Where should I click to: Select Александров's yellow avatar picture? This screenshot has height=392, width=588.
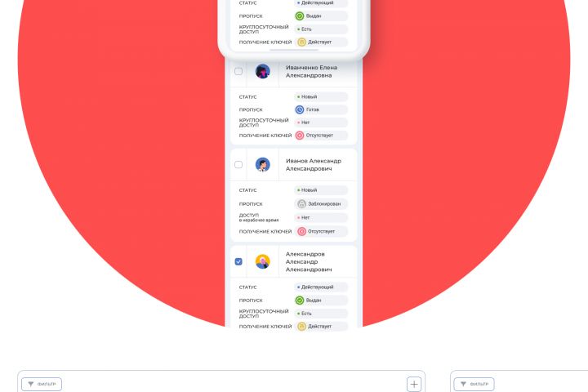pos(263,261)
